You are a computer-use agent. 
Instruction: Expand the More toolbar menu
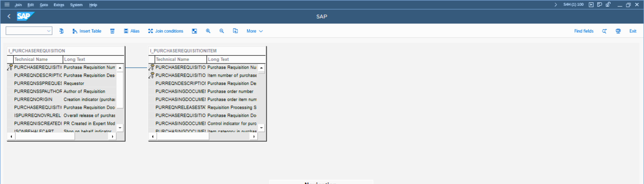(x=254, y=31)
